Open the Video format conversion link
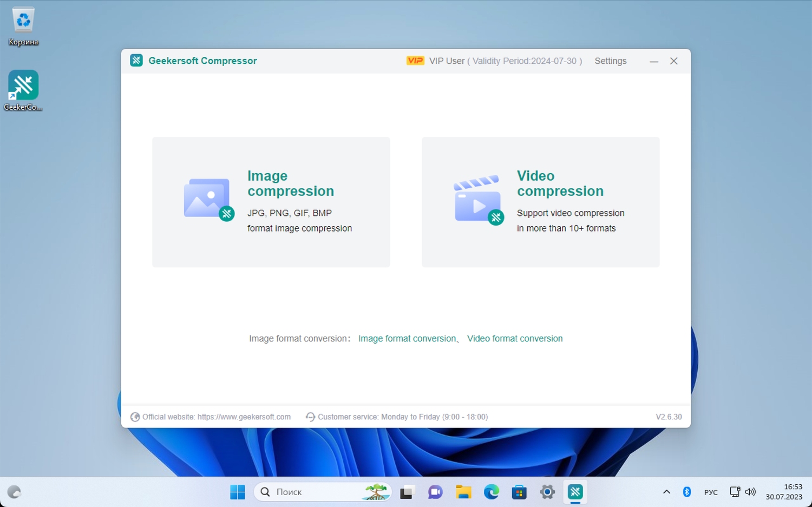 coord(515,339)
